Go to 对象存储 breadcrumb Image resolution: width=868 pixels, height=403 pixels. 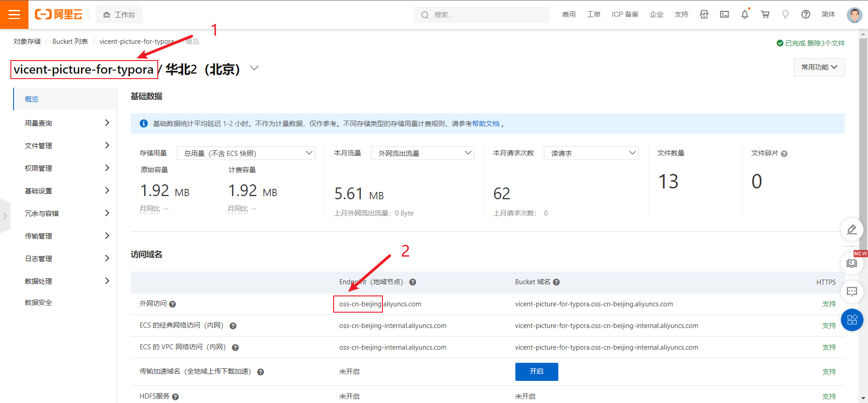(x=27, y=42)
